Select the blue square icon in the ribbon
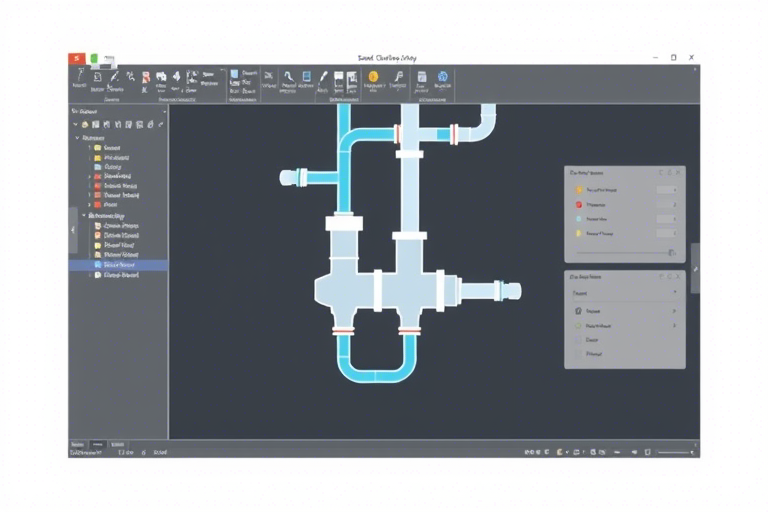 (x=234, y=74)
